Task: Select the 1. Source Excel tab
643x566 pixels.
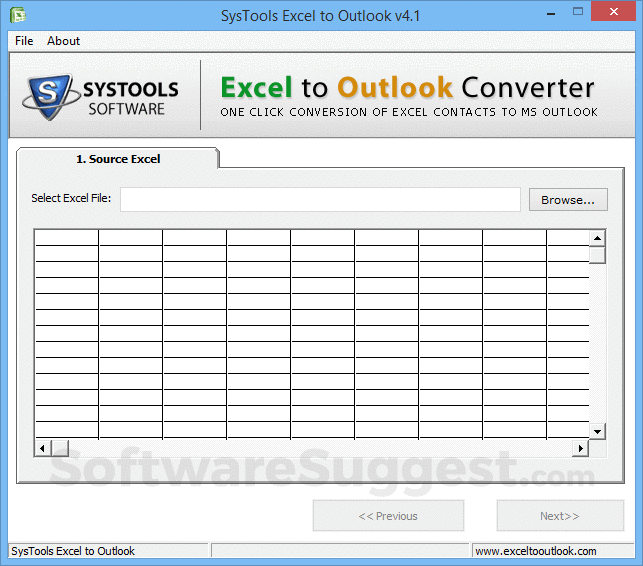Action: pyautogui.click(x=118, y=159)
